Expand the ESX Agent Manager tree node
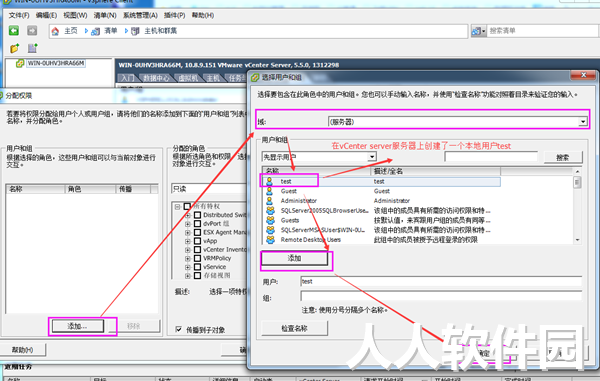Screen dimensions: 600x381 (x=188, y=232)
